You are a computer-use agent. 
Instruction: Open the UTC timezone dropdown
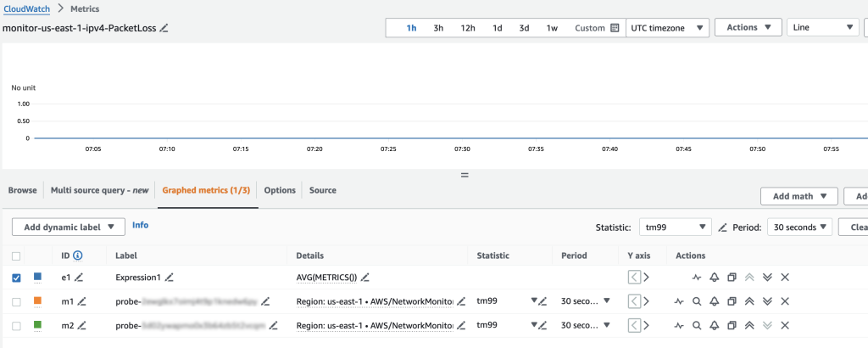coord(667,28)
